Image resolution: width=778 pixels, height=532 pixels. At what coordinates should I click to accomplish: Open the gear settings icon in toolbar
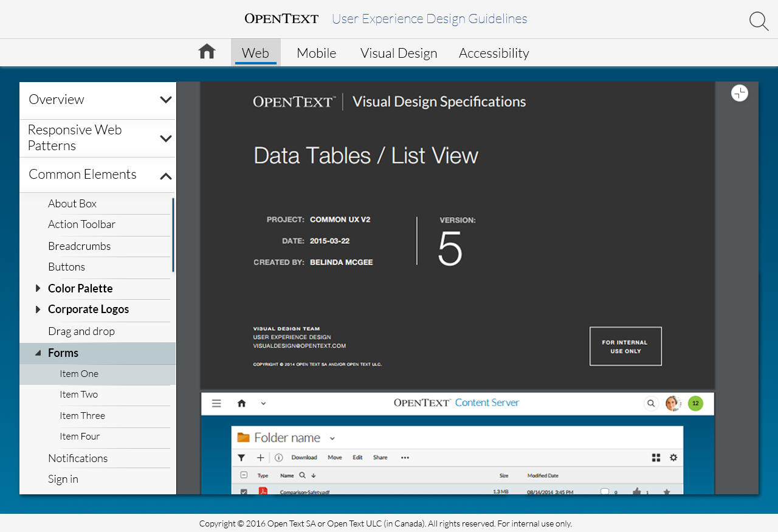(673, 458)
